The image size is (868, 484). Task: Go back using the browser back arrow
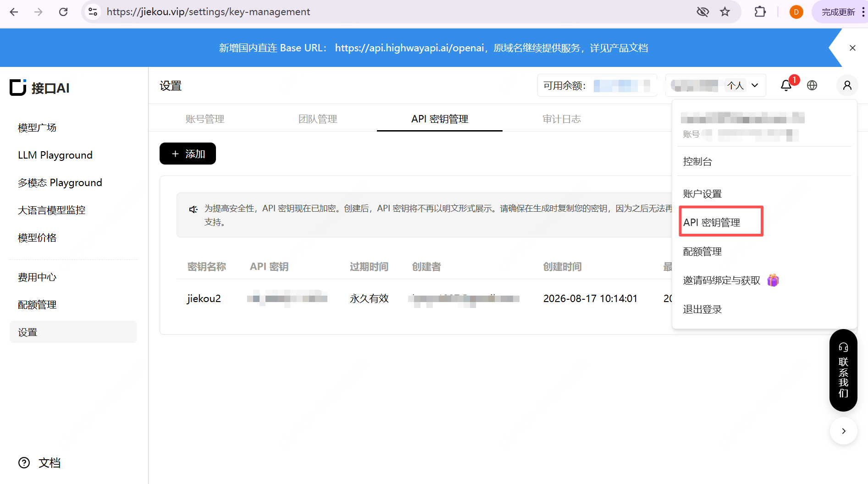[14, 12]
